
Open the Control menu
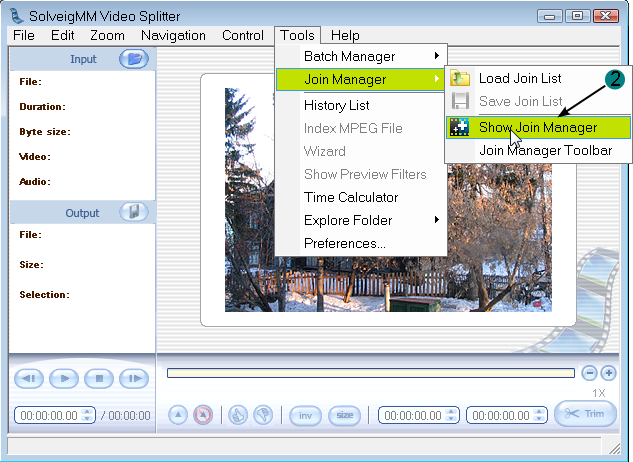pos(243,36)
